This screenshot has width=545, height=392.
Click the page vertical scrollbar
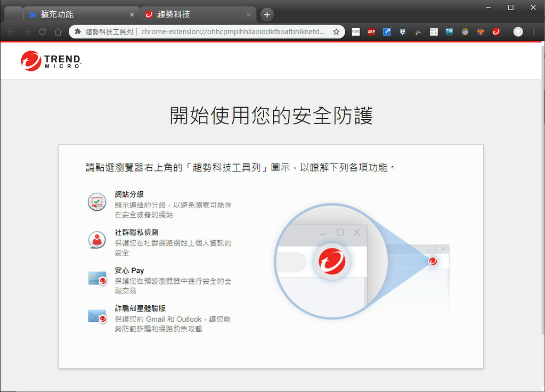pyautogui.click(x=542, y=191)
